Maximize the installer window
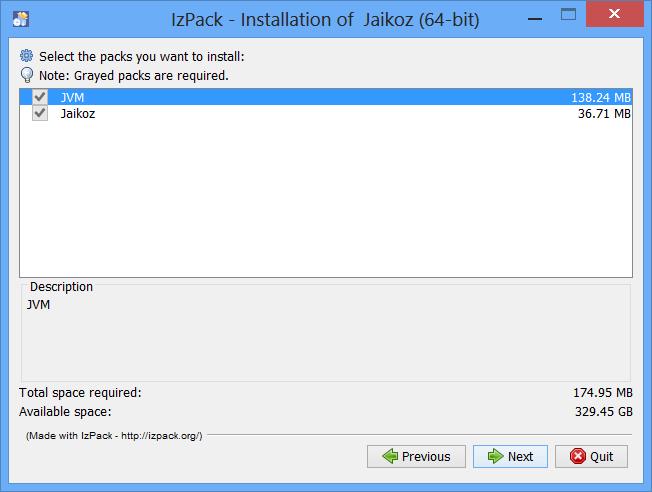The height and width of the screenshot is (492, 652). pyautogui.click(x=568, y=15)
